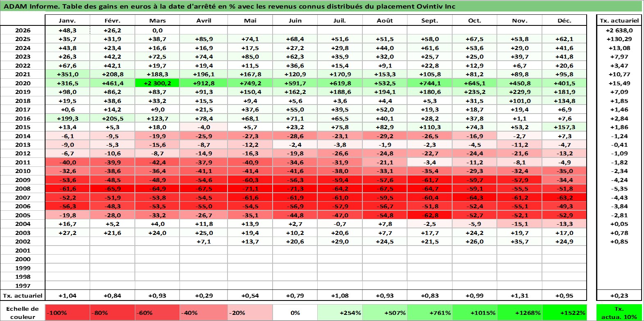Select the +507% legend swatch
The width and height of the screenshot is (644, 321).
click(x=385, y=312)
